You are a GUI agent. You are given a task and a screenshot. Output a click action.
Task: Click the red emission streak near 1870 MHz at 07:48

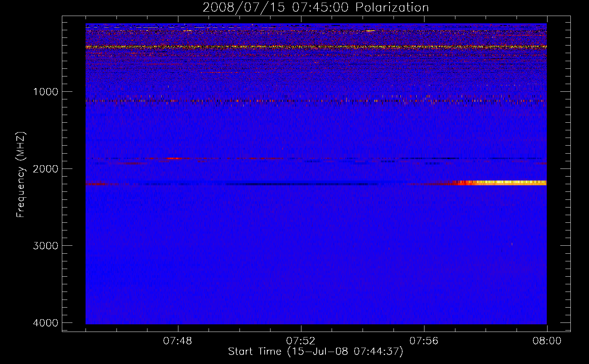click(x=174, y=158)
